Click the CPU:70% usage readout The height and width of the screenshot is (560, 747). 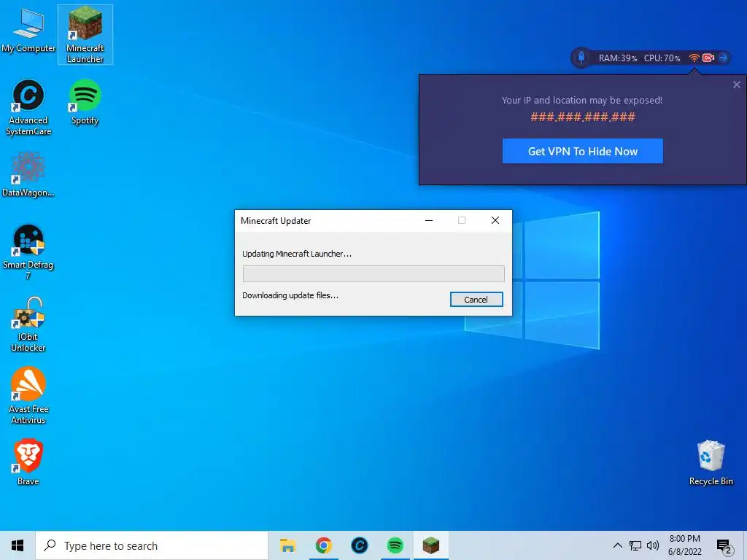click(x=662, y=58)
